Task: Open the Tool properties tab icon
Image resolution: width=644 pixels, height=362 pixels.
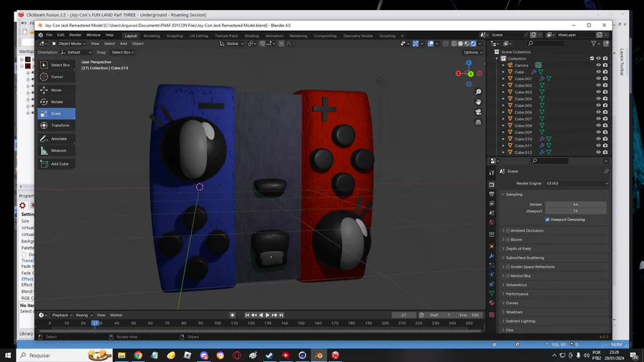Action: [x=492, y=173]
